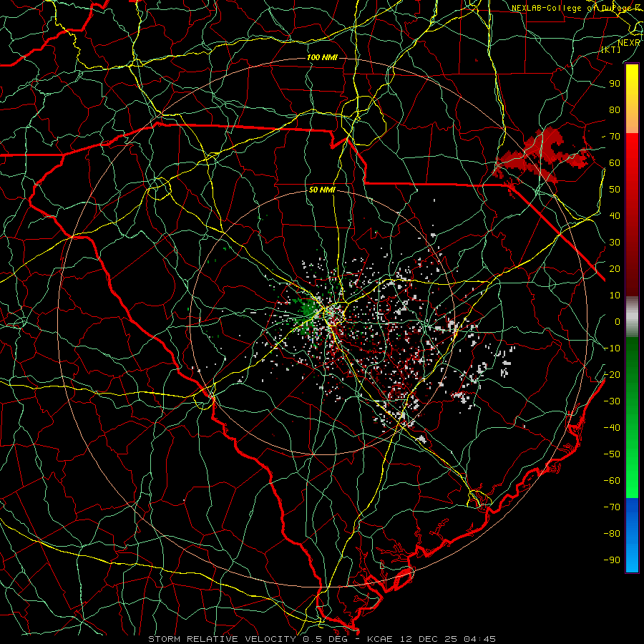
Task: Click the 70 value on the velocity scale
Action: pyautogui.click(x=615, y=137)
